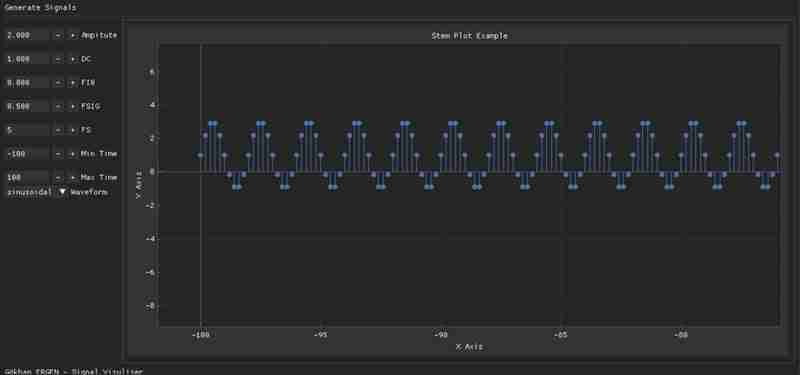Decrease Amplitude with the minus button
Image resolution: width=800 pixels, height=375 pixels.
[58, 35]
